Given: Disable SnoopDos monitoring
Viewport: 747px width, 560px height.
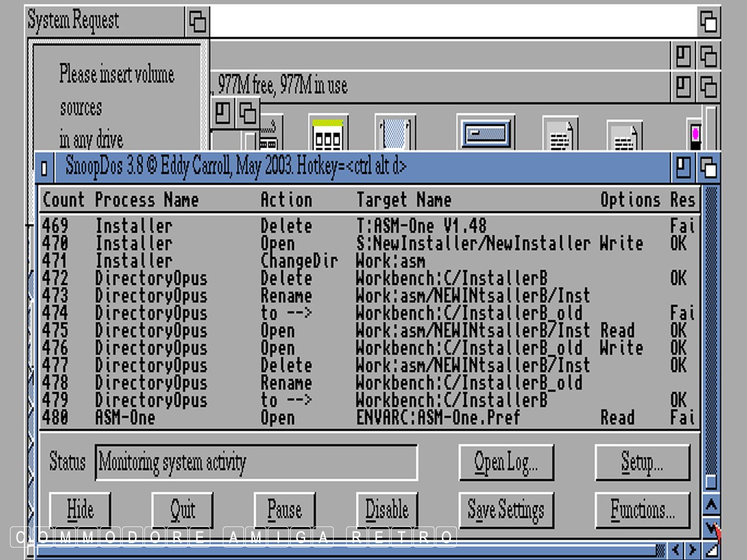Looking at the screenshot, I should (387, 510).
